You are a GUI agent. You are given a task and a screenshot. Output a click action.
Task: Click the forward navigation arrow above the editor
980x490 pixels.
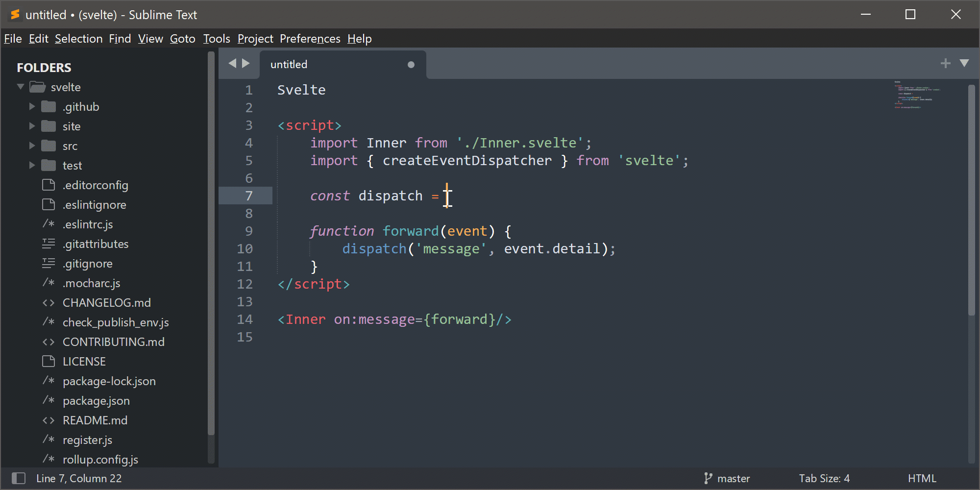245,63
